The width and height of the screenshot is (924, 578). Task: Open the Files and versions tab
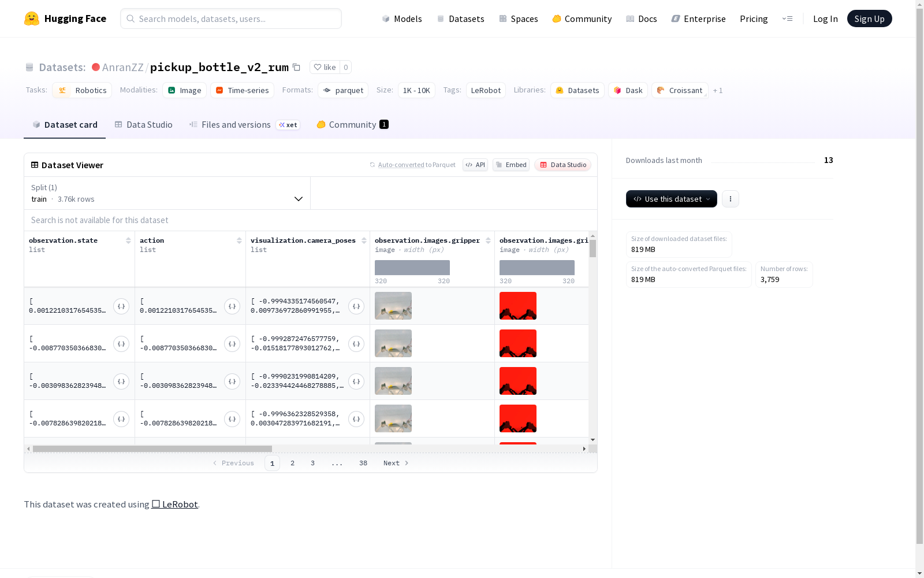pos(245,125)
